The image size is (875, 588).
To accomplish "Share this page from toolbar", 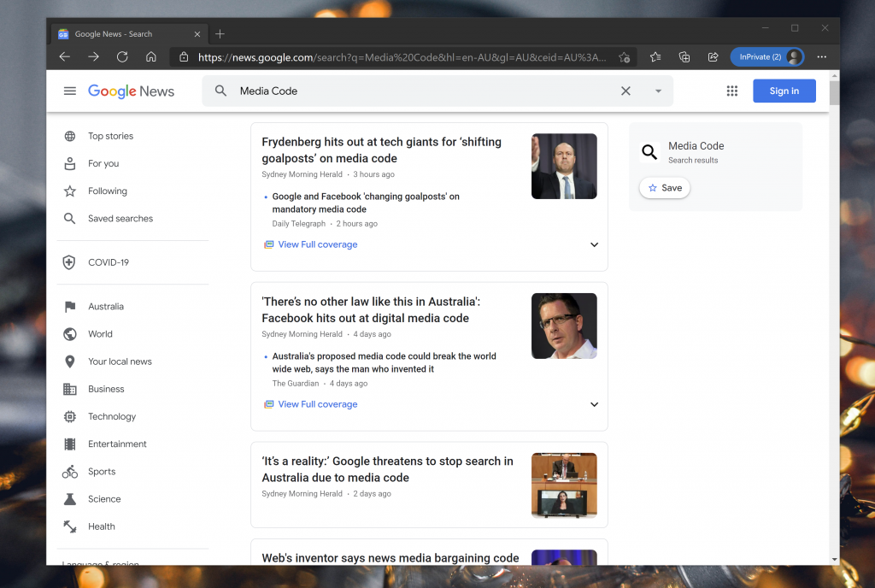I will click(x=714, y=57).
